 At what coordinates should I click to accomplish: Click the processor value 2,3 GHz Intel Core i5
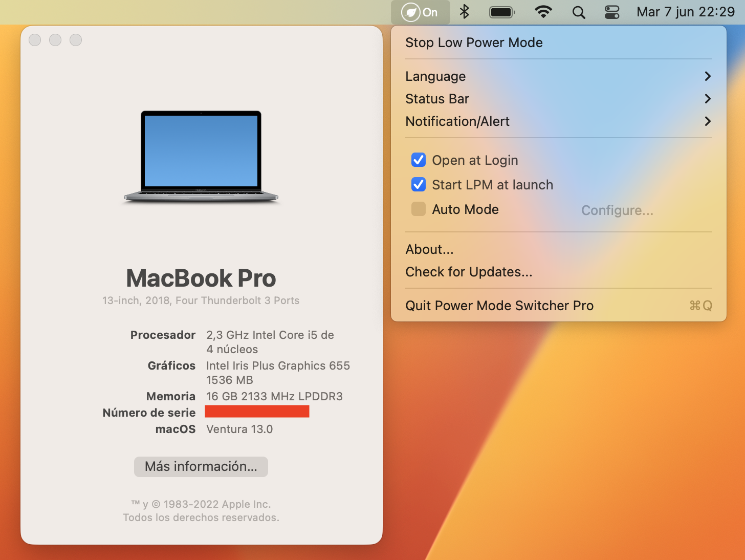pyautogui.click(x=270, y=342)
